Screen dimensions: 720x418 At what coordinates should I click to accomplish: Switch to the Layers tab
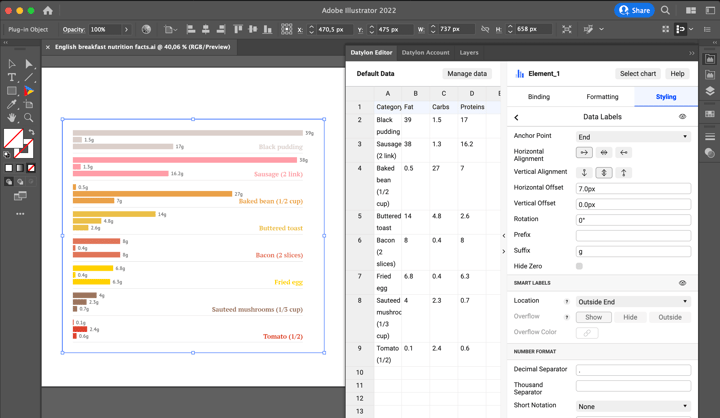point(469,52)
